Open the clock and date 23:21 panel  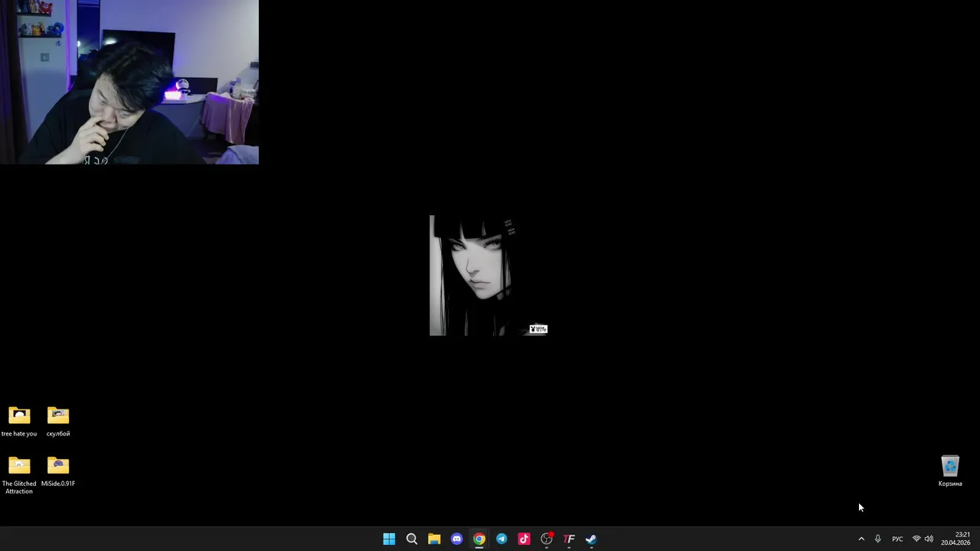955,539
